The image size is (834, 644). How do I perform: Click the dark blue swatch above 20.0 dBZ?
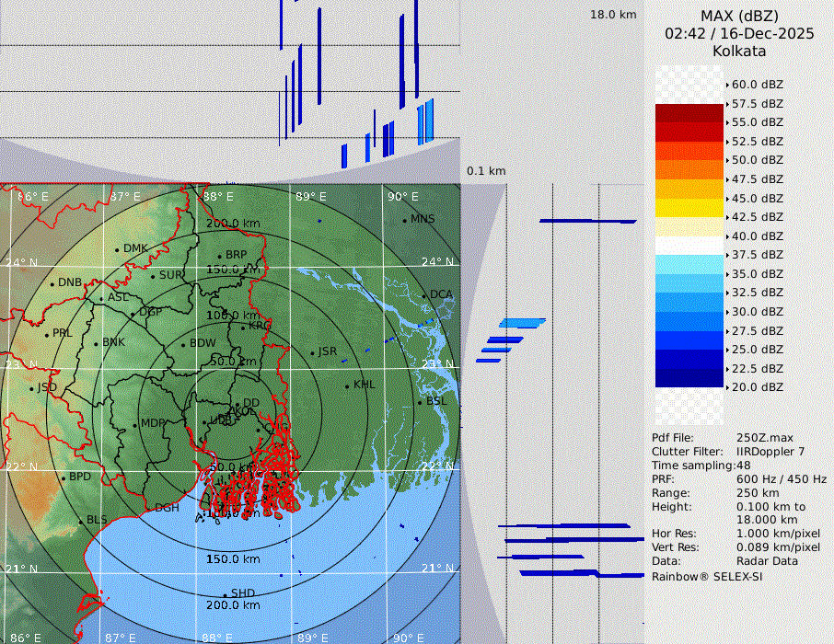[x=689, y=377]
